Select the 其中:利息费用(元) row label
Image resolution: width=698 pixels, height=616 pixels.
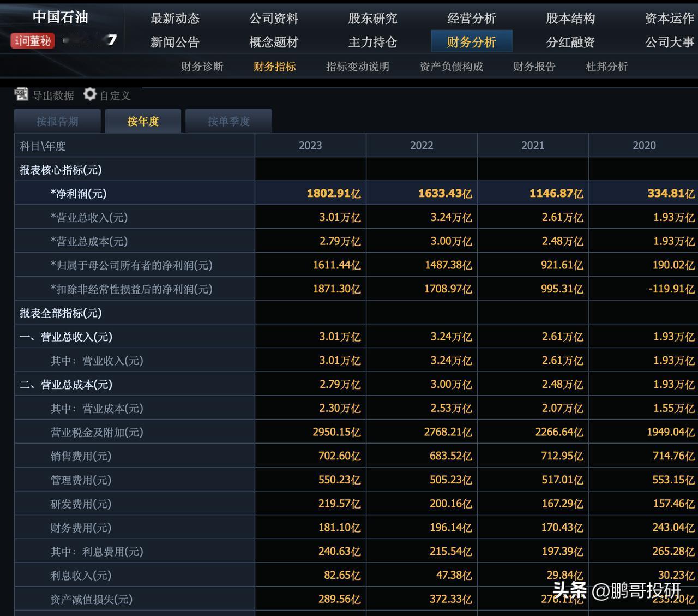[x=97, y=552]
